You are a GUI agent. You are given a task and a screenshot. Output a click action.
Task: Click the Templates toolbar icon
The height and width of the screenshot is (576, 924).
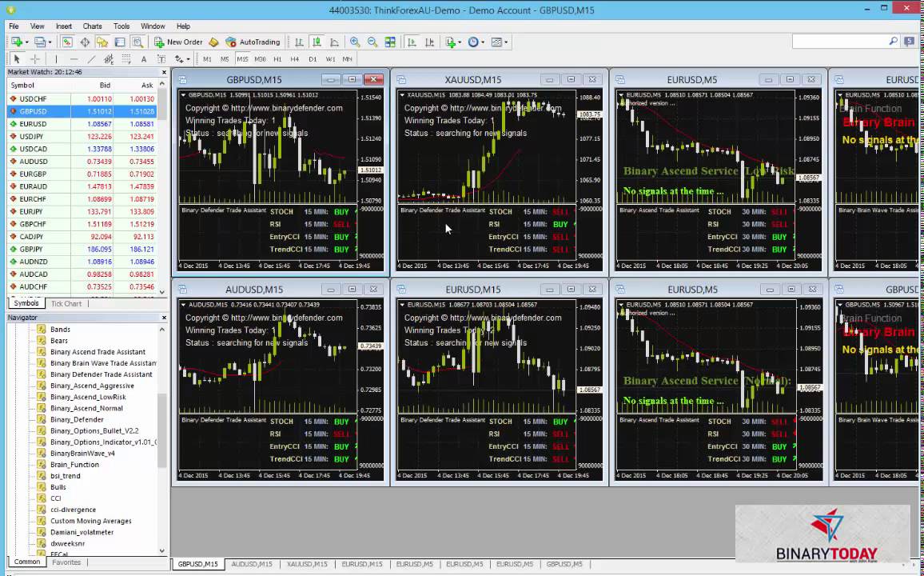click(496, 42)
